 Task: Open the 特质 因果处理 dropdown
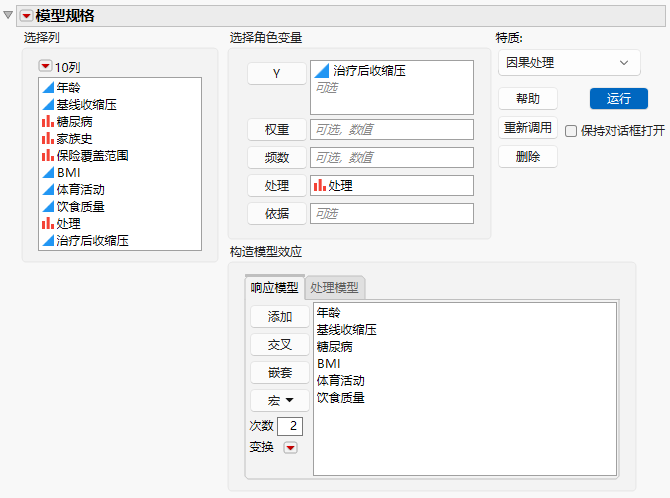click(569, 63)
